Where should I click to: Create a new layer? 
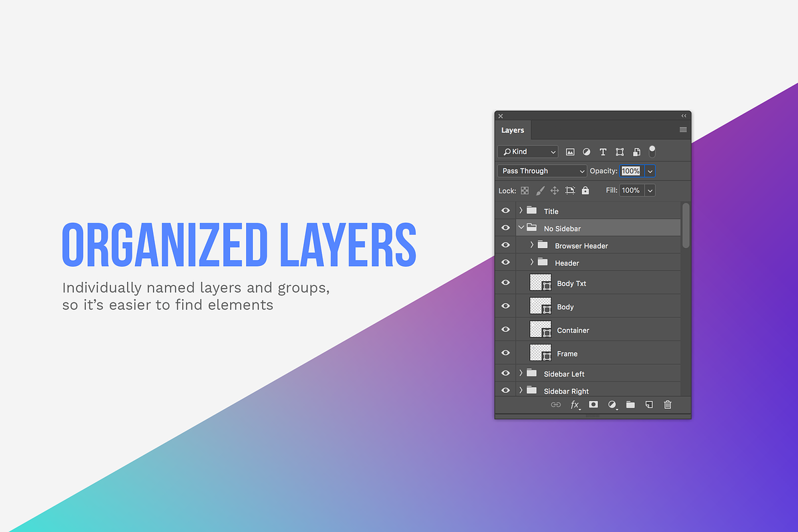pyautogui.click(x=649, y=404)
